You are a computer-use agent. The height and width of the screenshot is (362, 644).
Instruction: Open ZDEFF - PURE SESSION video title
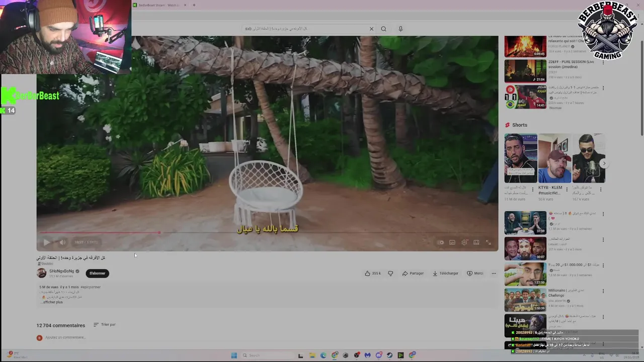coord(571,64)
